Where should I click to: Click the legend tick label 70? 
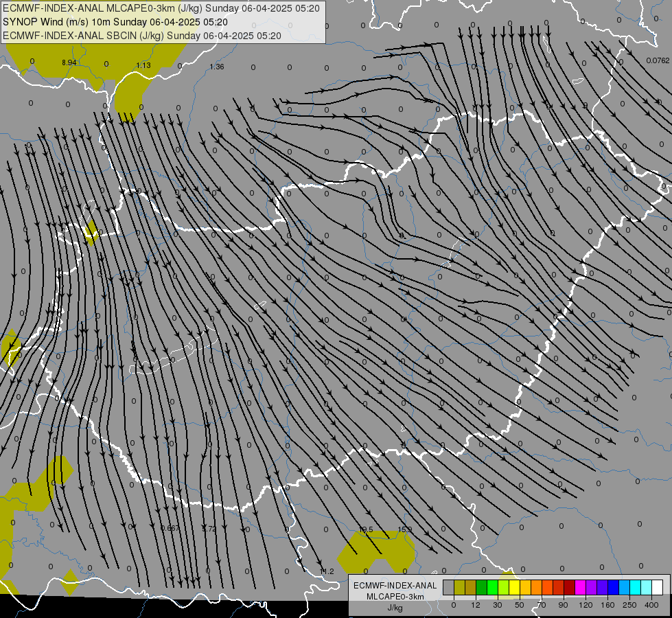tap(542, 605)
